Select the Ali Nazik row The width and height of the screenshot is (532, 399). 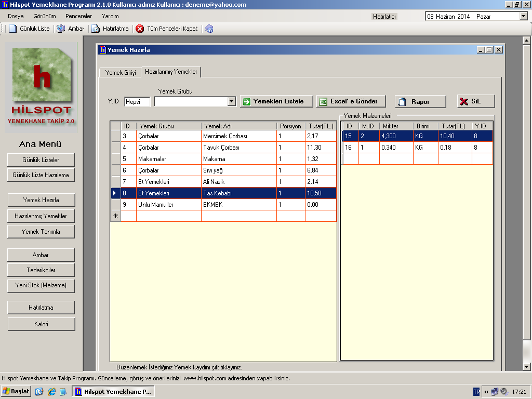point(223,182)
